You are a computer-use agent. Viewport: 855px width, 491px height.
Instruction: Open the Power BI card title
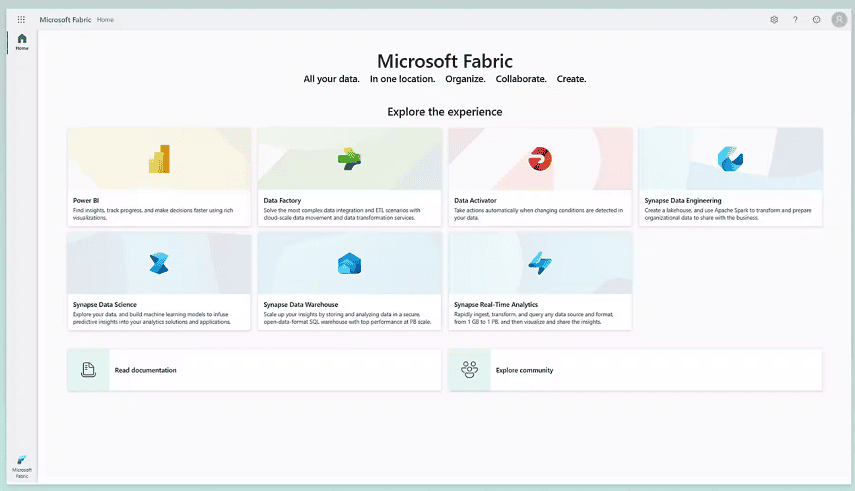(x=86, y=200)
